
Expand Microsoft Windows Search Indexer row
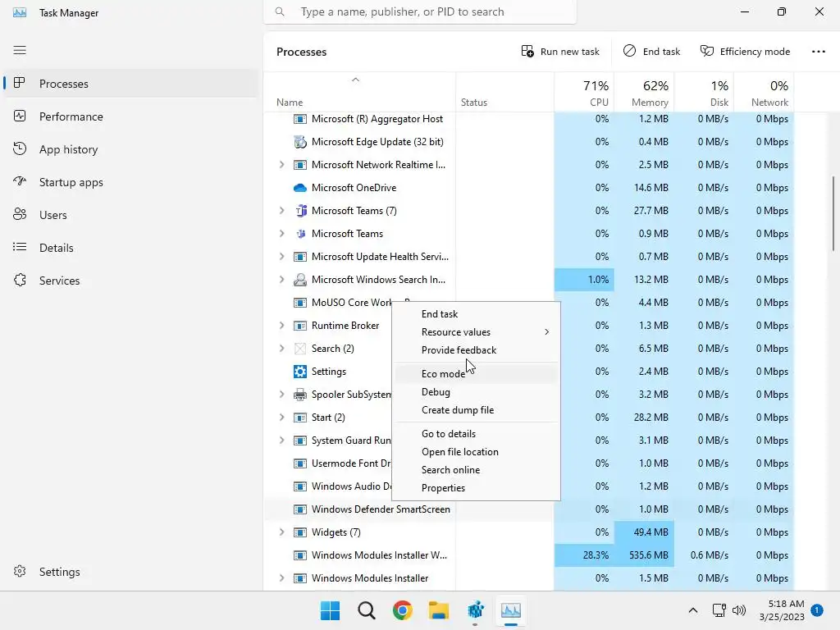282,279
